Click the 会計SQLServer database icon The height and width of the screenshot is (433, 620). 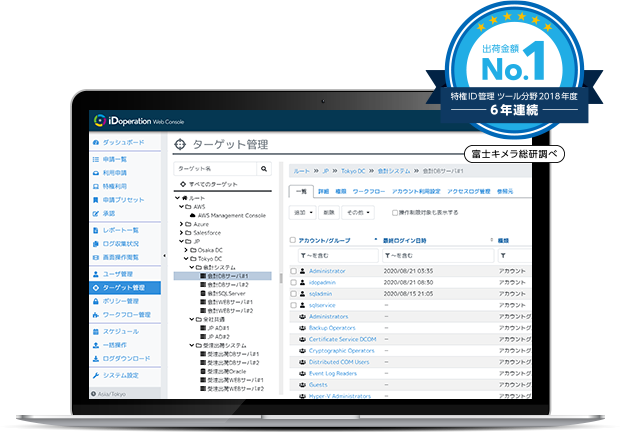[203, 293]
